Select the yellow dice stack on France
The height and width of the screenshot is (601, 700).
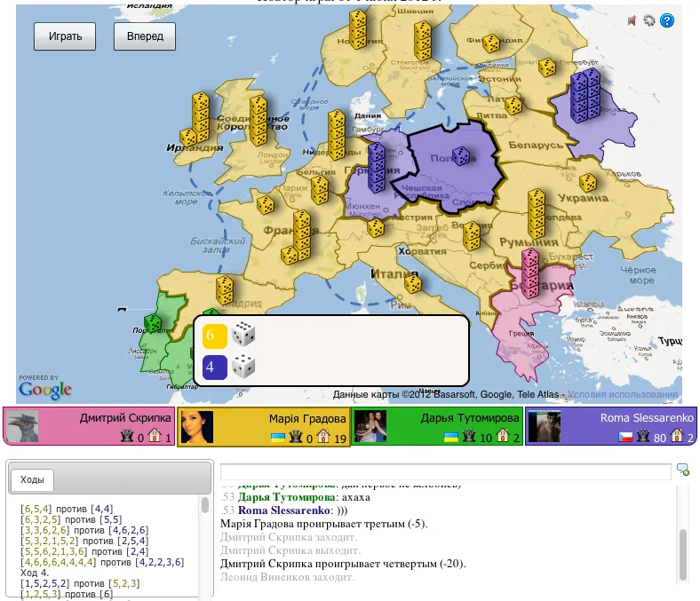298,238
